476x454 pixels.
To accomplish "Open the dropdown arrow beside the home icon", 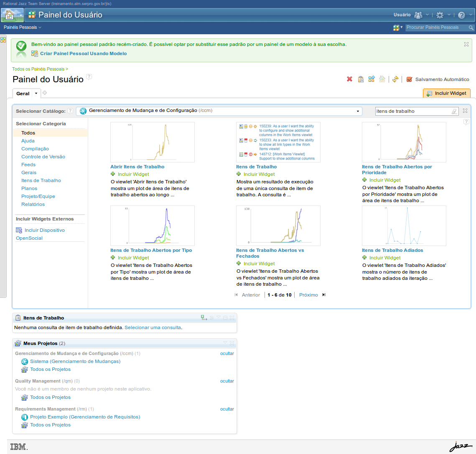I will pyautogui.click(x=20, y=15).
